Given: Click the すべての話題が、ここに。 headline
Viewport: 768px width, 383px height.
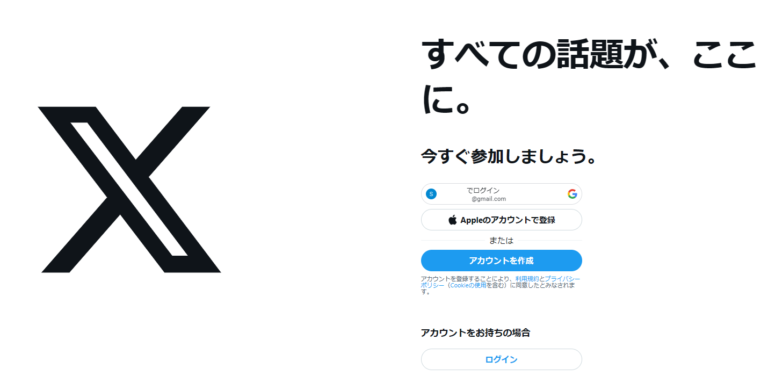Looking at the screenshot, I should (x=587, y=76).
